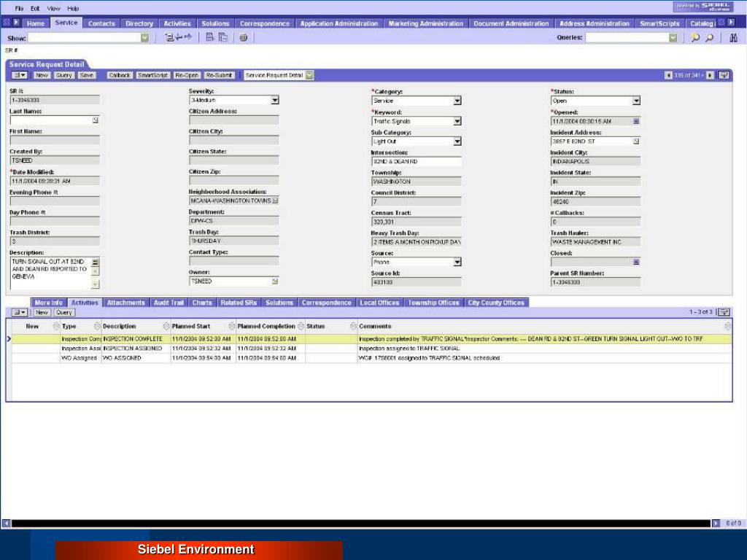Screen dimensions: 747x560
Task: Click Query in the Activities list
Action: (64, 312)
